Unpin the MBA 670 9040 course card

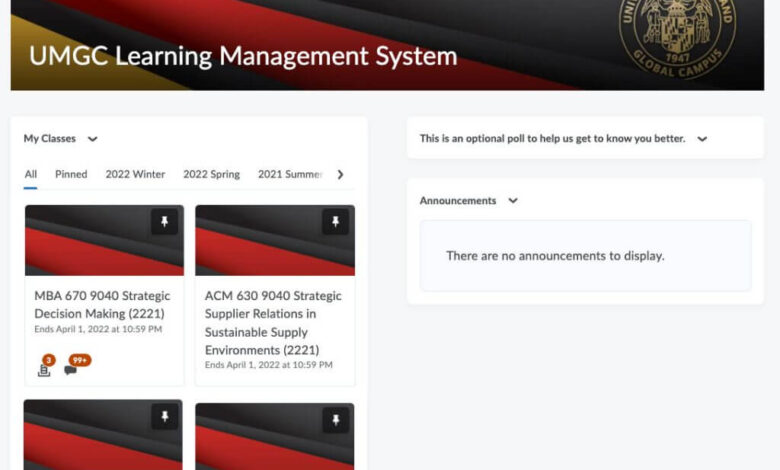pos(164,221)
